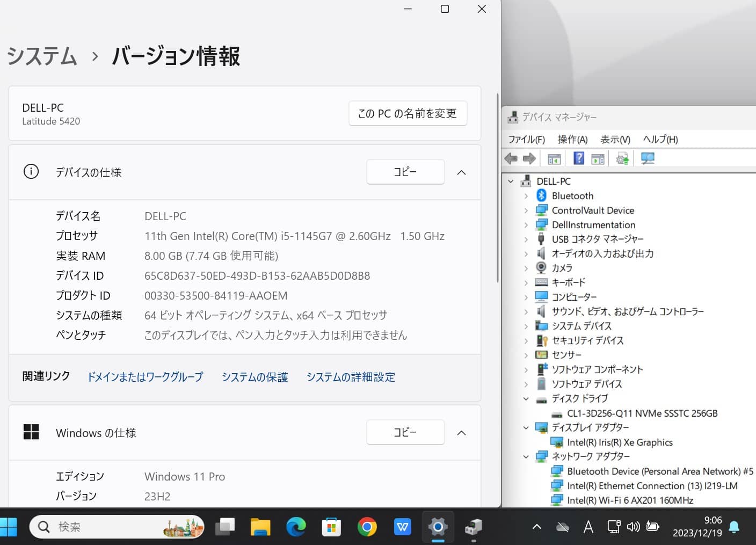Collapse the Windows の仕様 section chevron
Screen dimensions: 756x545
pyautogui.click(x=461, y=433)
